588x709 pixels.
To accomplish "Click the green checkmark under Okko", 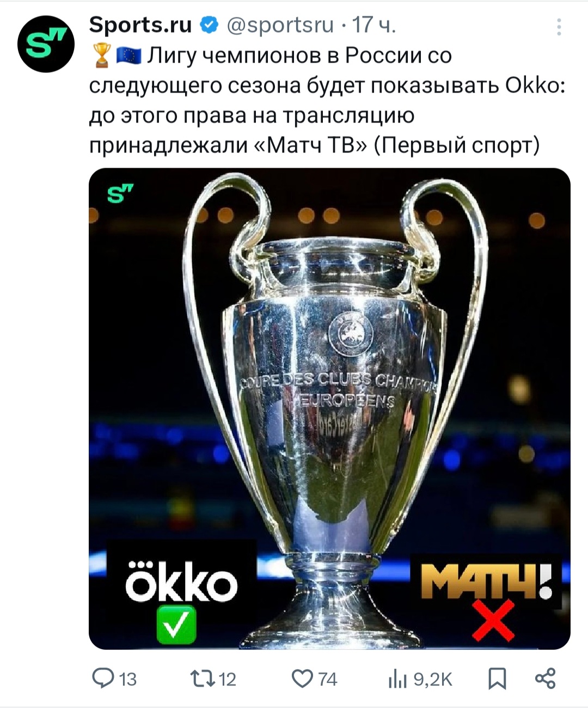I will [x=176, y=626].
